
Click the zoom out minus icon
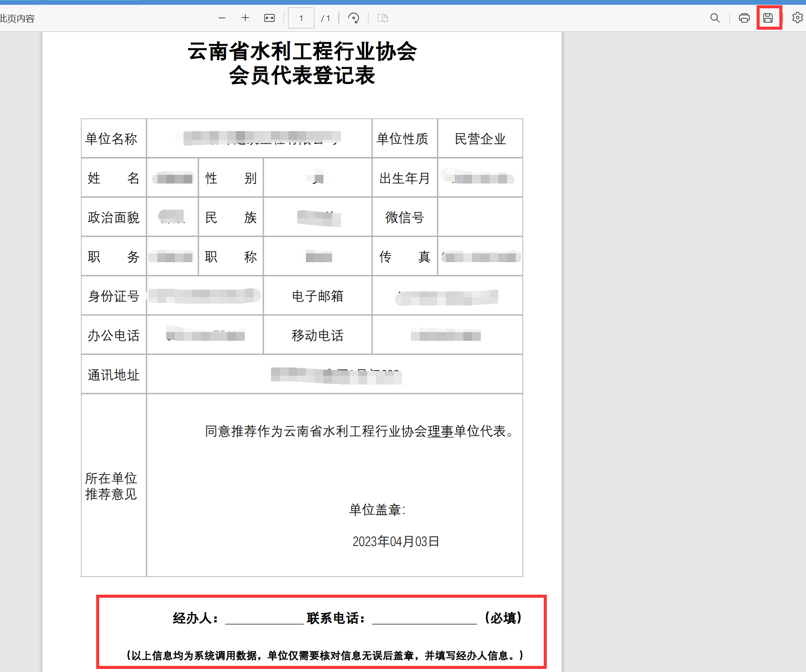pos(222,18)
